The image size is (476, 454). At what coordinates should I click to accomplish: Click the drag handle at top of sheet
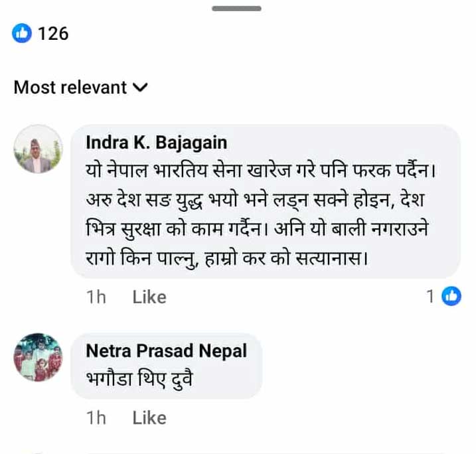(237, 8)
